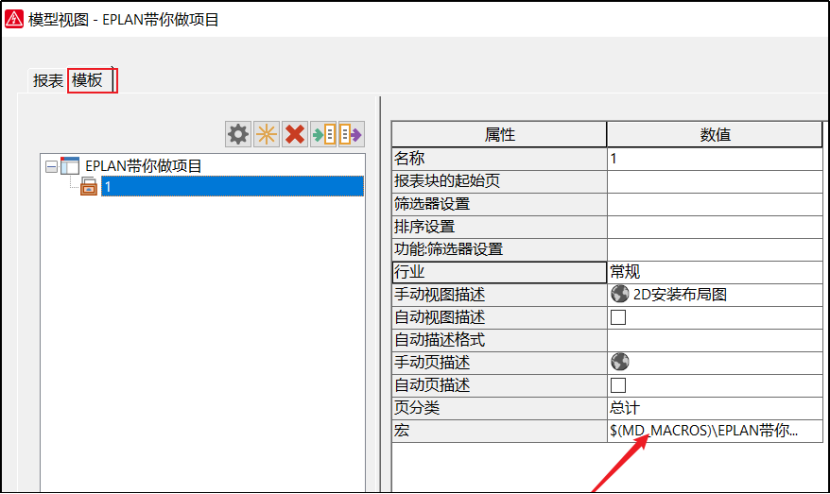The height and width of the screenshot is (494, 830).
Task: Click the 名称 value field showing 1
Action: (715, 159)
